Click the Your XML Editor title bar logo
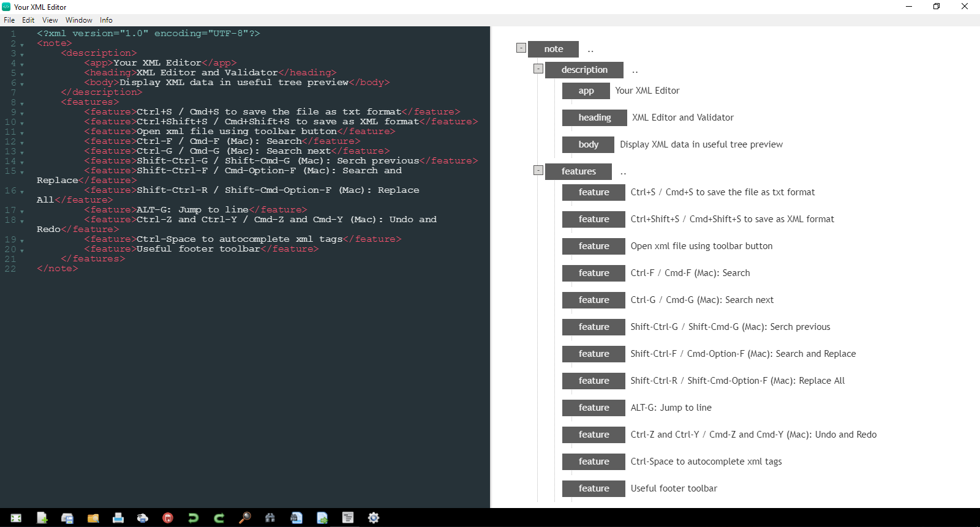This screenshot has height=527, width=980. point(6,7)
